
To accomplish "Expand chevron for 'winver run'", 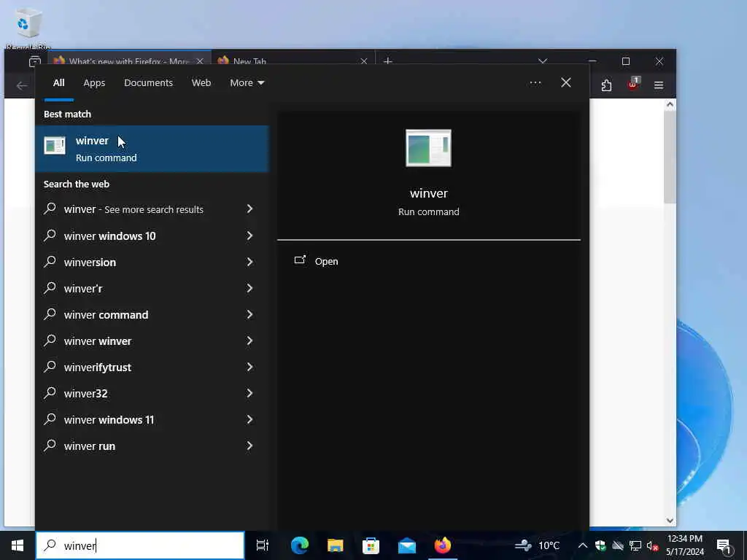I will 249,446.
